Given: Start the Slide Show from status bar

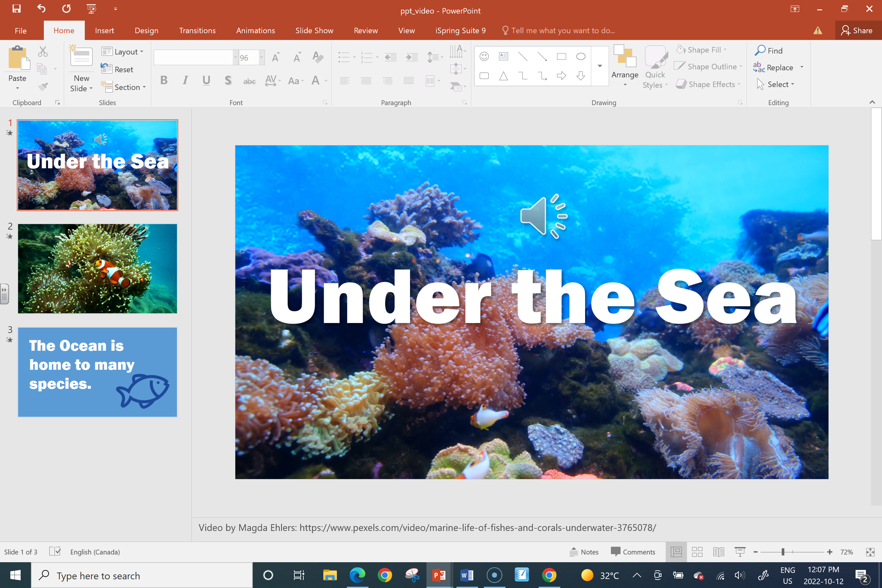Looking at the screenshot, I should point(740,552).
